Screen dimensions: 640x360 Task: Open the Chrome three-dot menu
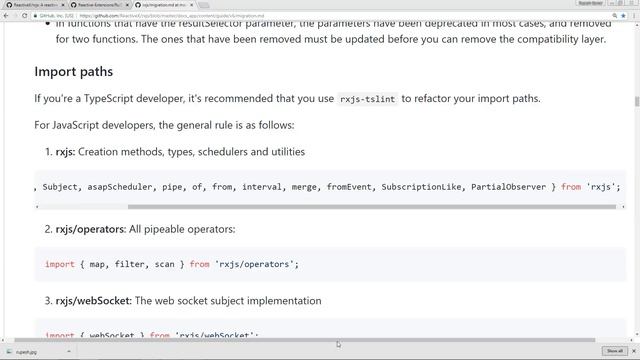pyautogui.click(x=634, y=16)
